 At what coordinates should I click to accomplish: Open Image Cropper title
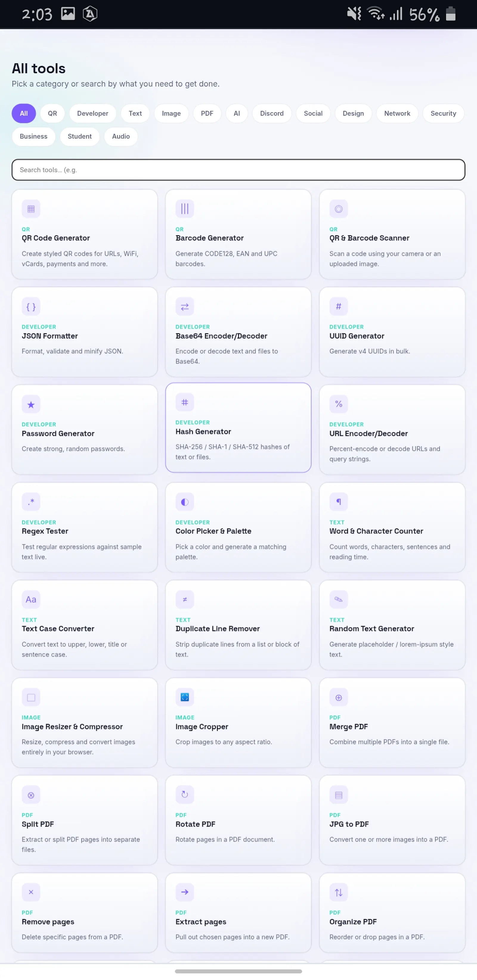202,727
